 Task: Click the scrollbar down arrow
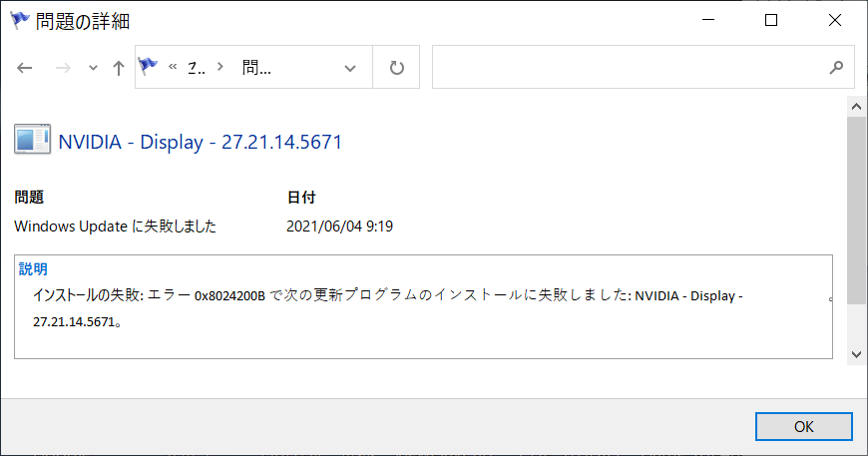pyautogui.click(x=856, y=355)
